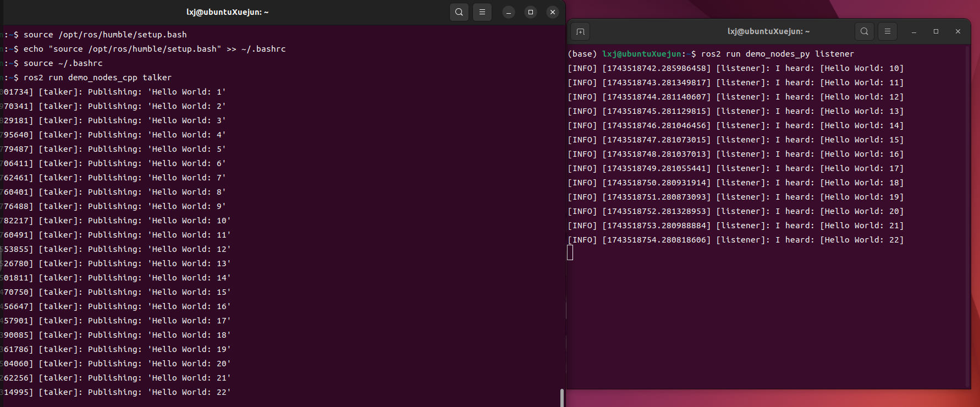Open hamburger menu in right listener terminal
Screen dimensions: 980x407
(888, 31)
